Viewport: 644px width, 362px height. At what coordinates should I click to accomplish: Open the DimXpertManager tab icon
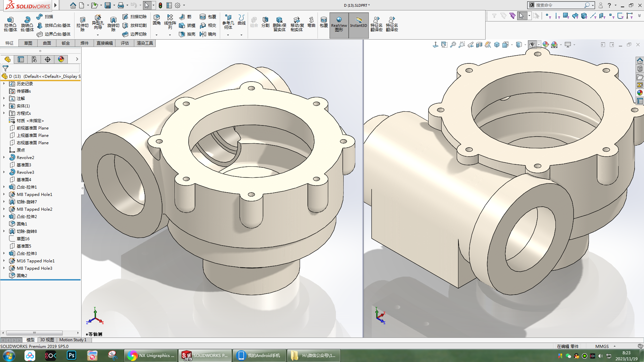pos(48,59)
